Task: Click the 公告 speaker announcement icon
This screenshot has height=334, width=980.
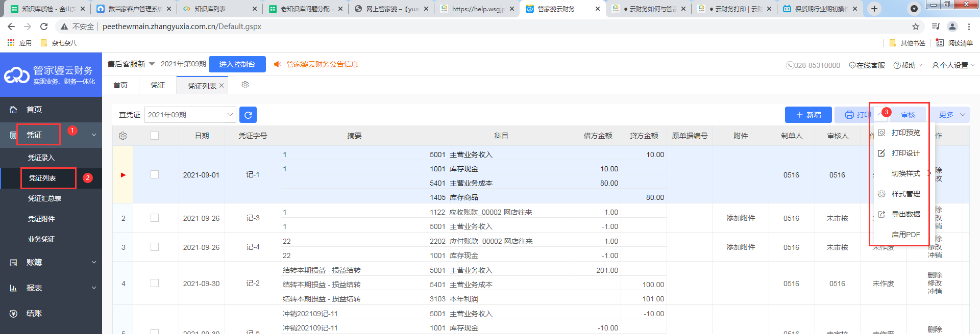Action: (x=278, y=64)
